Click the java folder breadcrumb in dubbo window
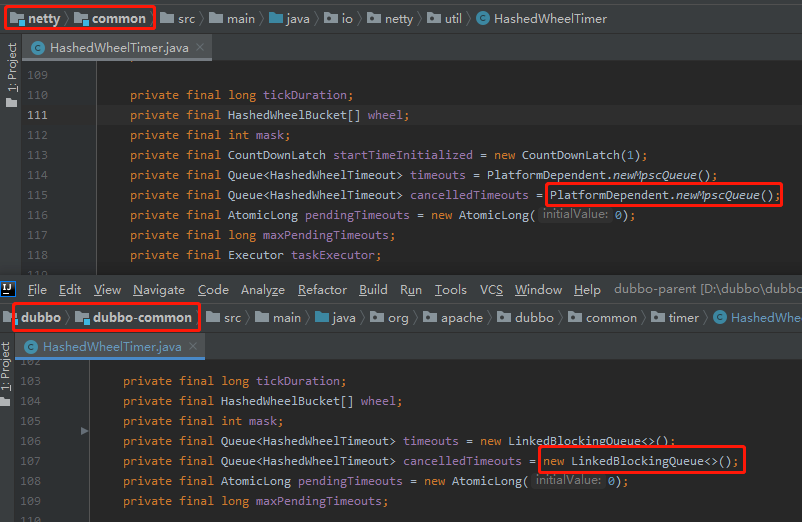 click(336, 317)
